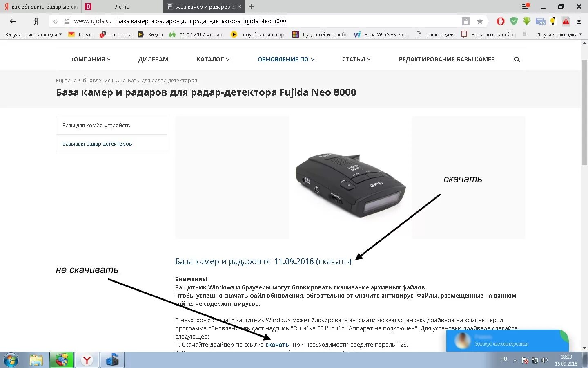Open the network tray icon
The height and width of the screenshot is (368, 588).
coord(535,360)
